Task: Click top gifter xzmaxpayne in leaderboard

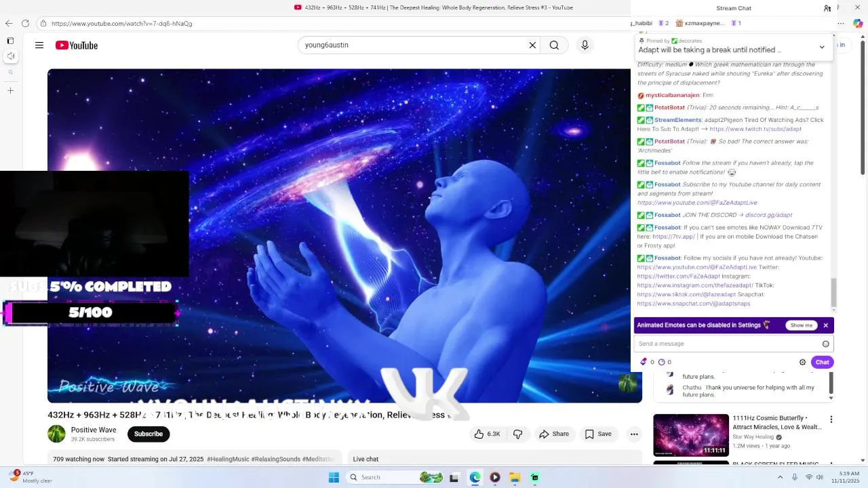Action: tap(703, 23)
